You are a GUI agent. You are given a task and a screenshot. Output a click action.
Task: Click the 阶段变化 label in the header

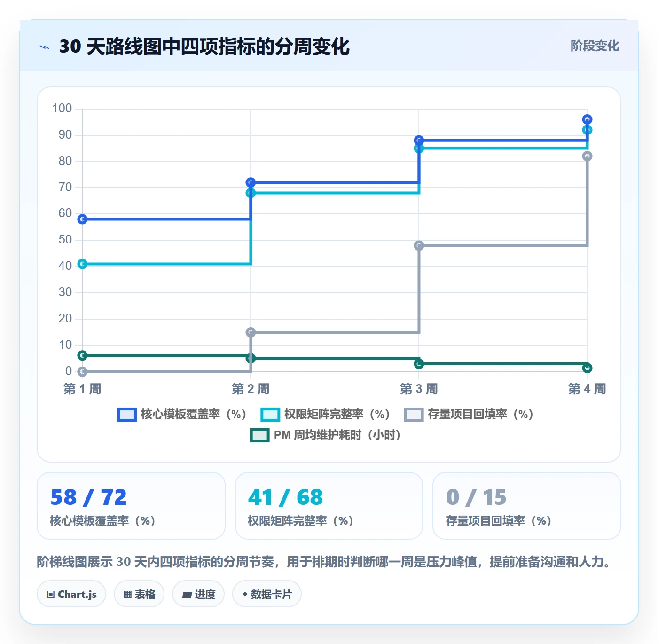tap(595, 46)
